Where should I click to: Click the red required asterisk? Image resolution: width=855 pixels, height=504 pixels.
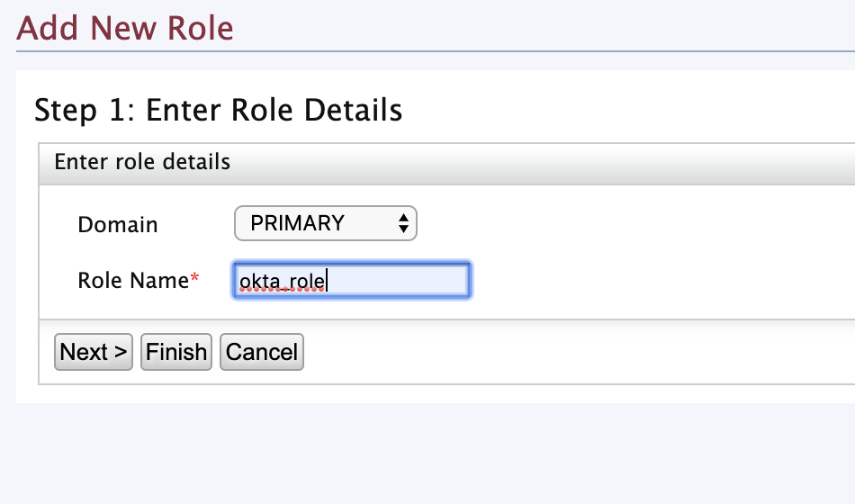point(194,280)
